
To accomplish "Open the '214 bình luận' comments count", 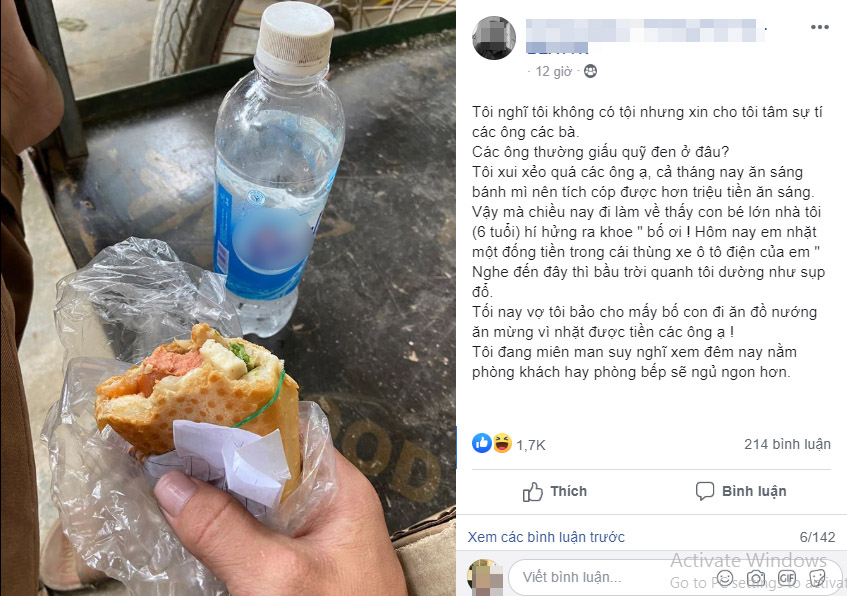I will (787, 444).
